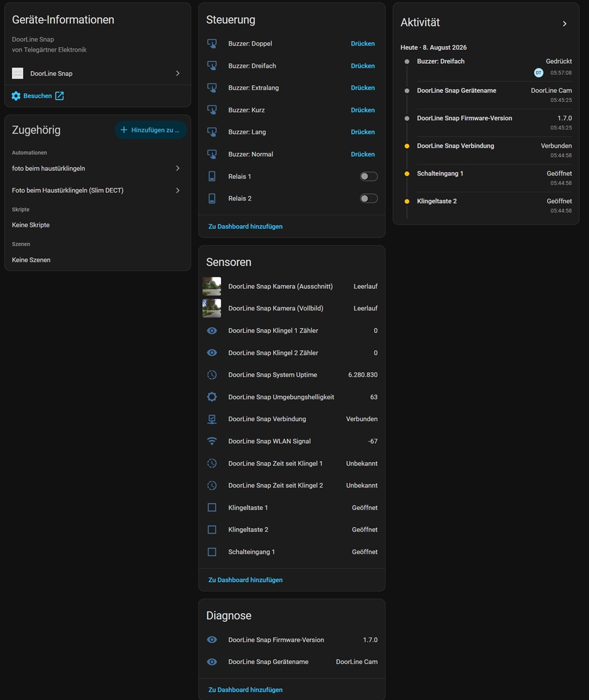Select the Schalteingang 1 activity entry
589x700 pixels.
(x=486, y=178)
